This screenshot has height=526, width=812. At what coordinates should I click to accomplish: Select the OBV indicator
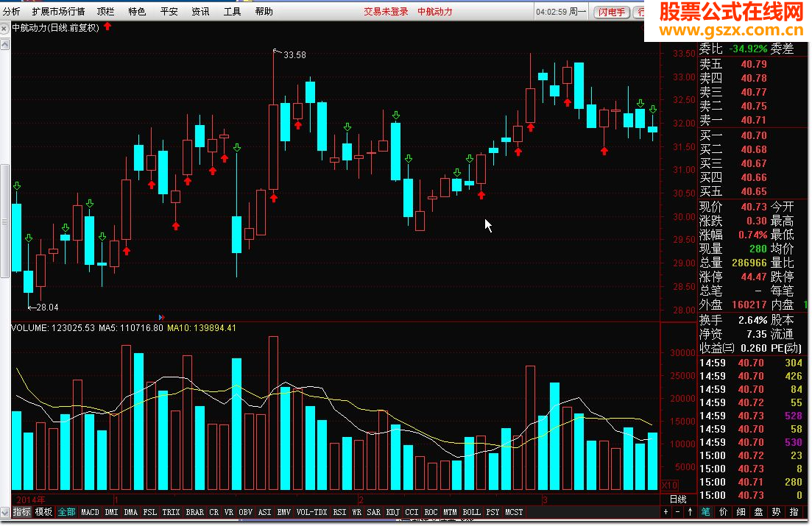(245, 512)
